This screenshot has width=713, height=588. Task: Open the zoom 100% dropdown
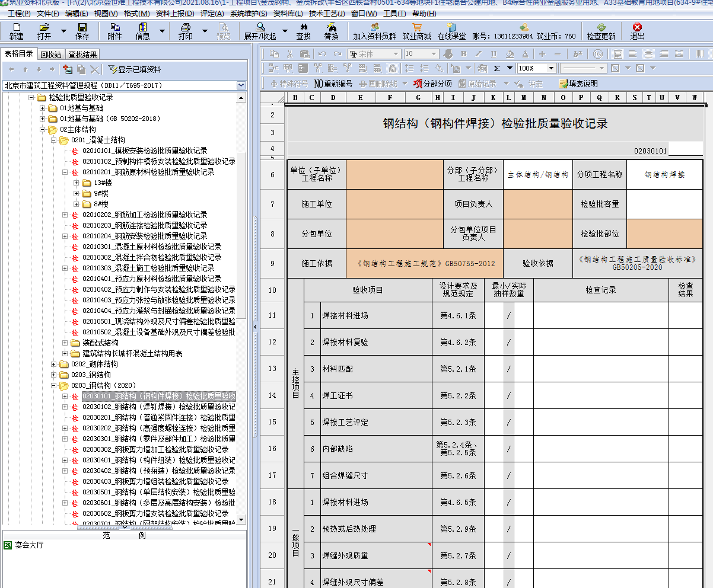[552, 68]
